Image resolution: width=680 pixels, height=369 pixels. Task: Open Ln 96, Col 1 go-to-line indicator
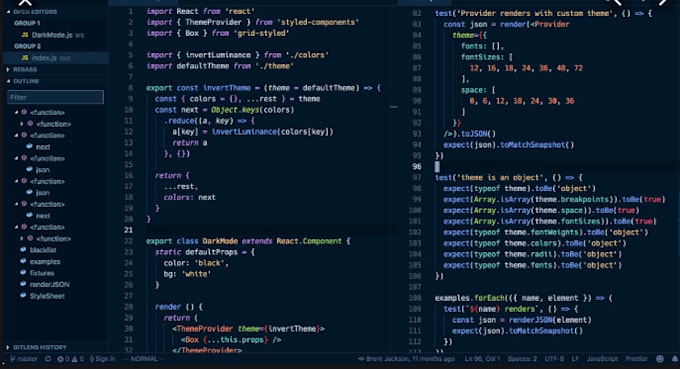pyautogui.click(x=482, y=359)
